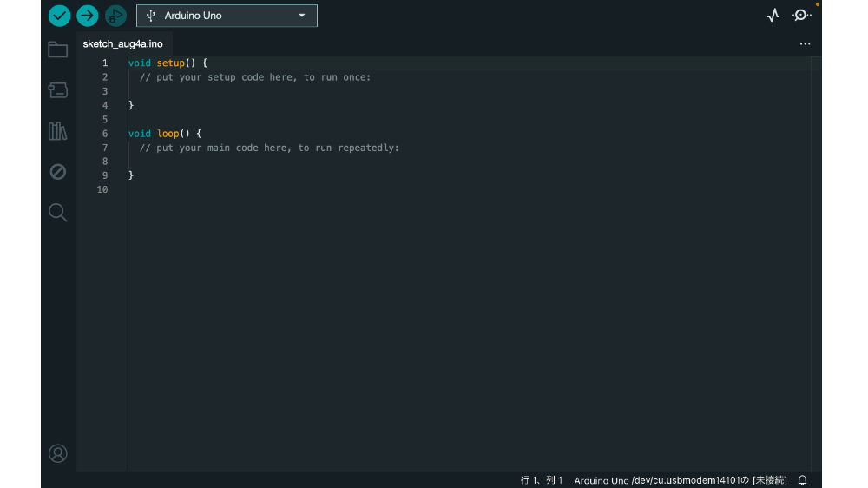Screen dimensions: 868x488
Task: Click the 'setup' function name
Action: 170,63
